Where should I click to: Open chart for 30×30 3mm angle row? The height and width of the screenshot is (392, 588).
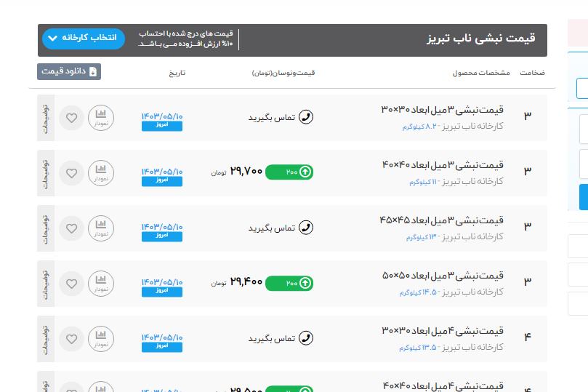coord(101,117)
